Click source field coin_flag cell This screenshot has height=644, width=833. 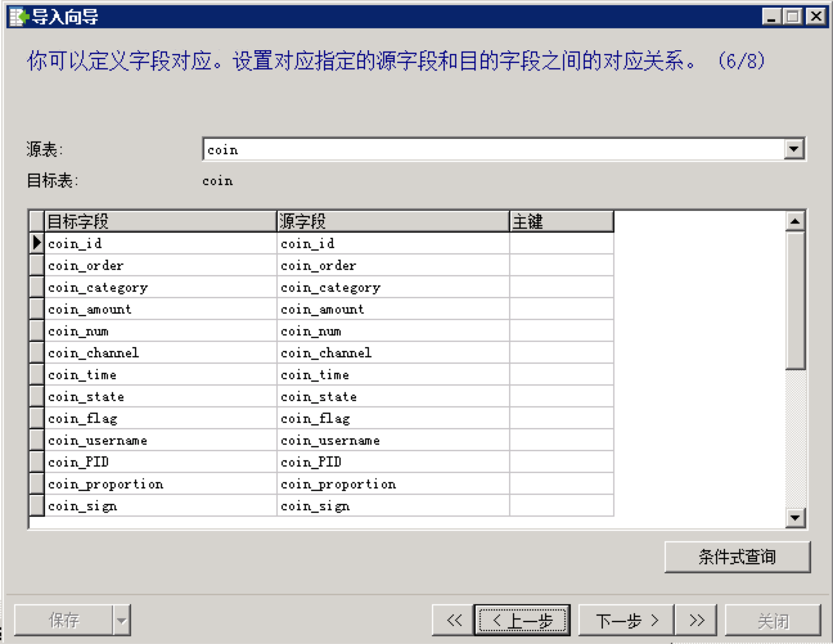(x=393, y=418)
